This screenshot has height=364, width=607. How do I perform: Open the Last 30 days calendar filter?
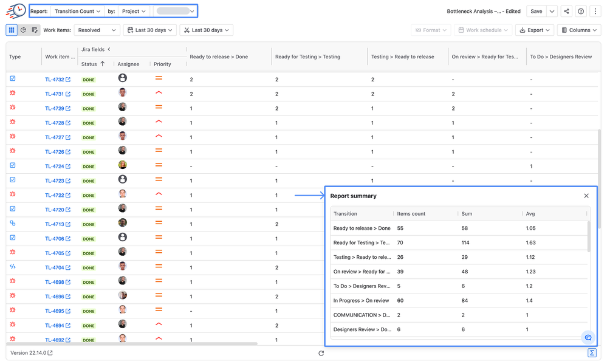150,30
